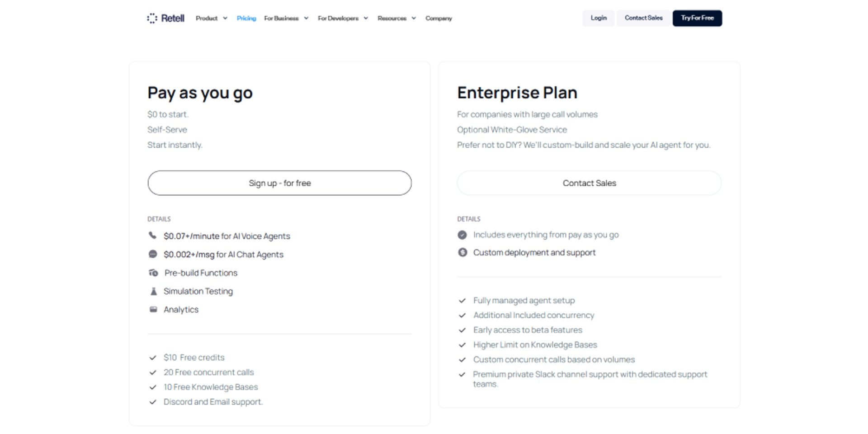Click the checkmark next to $10 Free credits
Viewport: 868px width, 434px height.
(153, 358)
